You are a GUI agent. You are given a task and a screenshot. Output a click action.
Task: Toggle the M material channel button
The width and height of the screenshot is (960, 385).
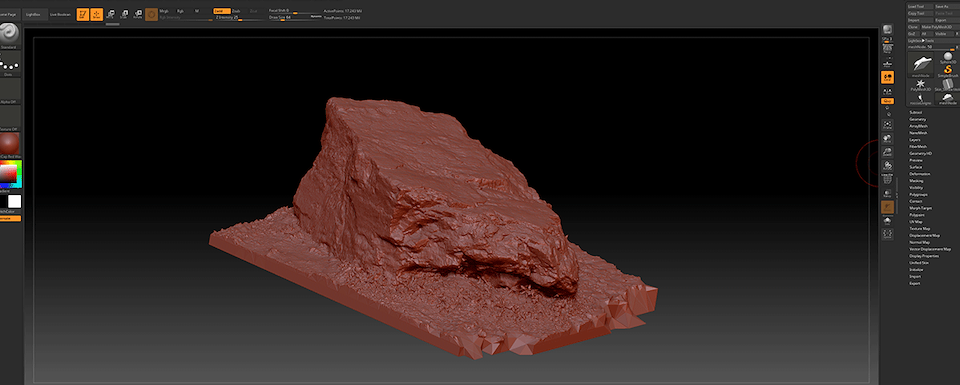point(197,11)
